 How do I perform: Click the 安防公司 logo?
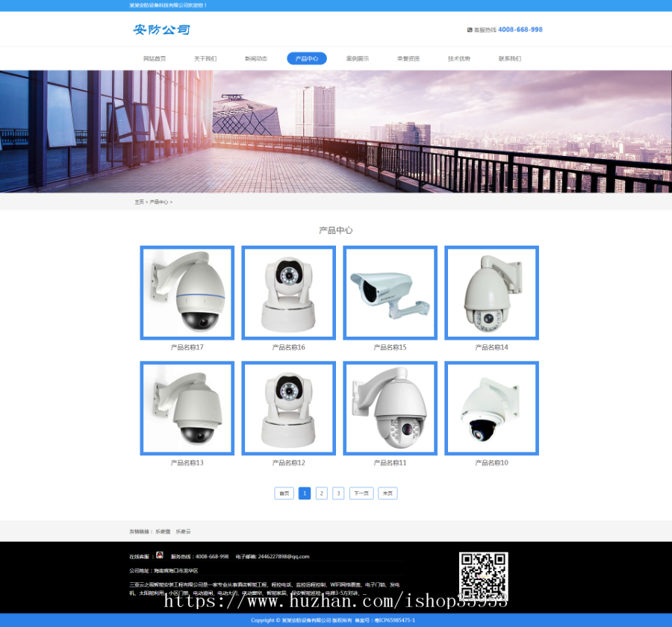164,29
